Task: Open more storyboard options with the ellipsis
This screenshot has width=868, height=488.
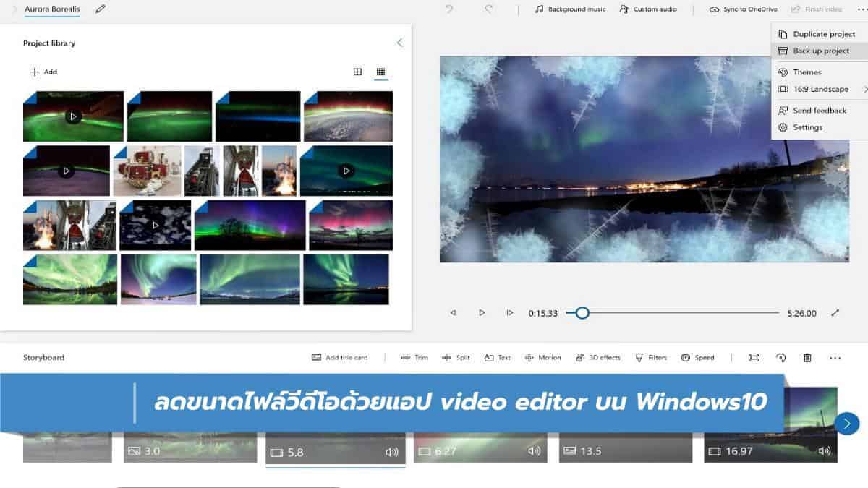Action: tap(835, 357)
